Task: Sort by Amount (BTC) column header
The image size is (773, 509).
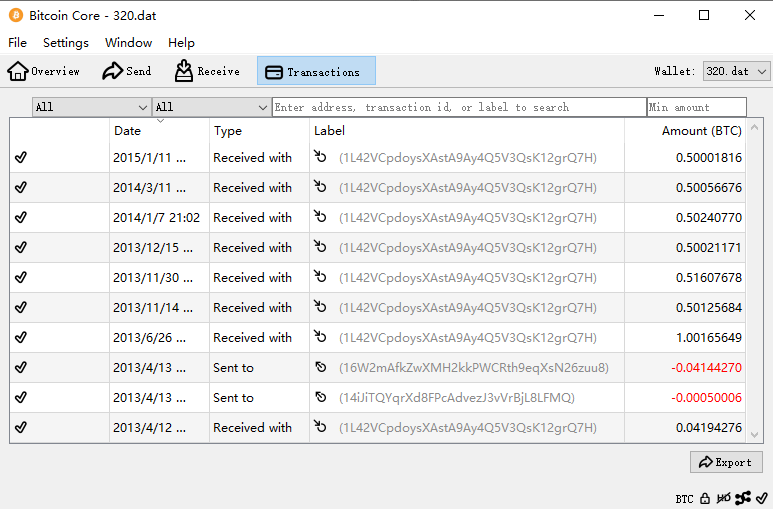Action: coord(700,131)
